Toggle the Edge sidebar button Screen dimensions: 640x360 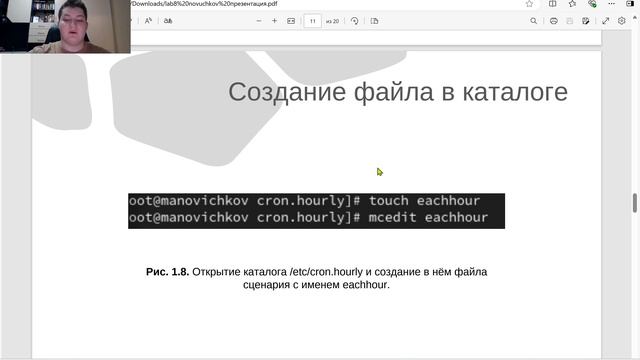[630, 4]
